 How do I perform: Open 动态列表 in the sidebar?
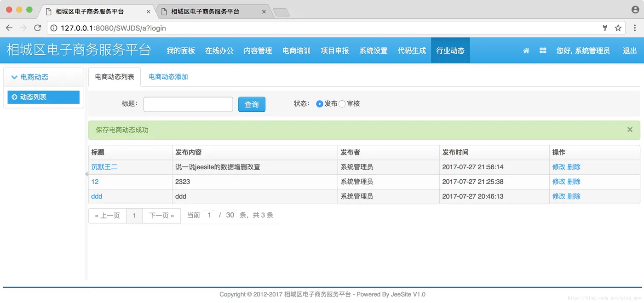point(43,97)
